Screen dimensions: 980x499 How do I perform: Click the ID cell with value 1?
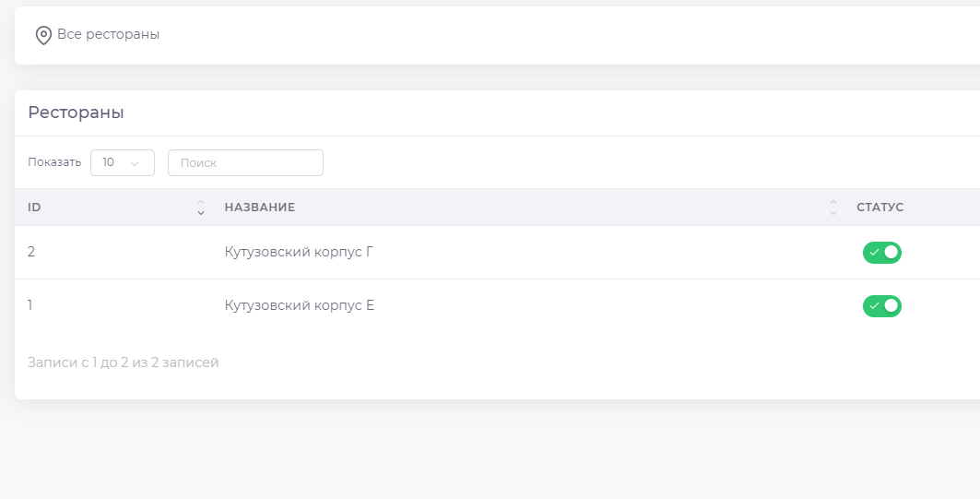coord(30,305)
